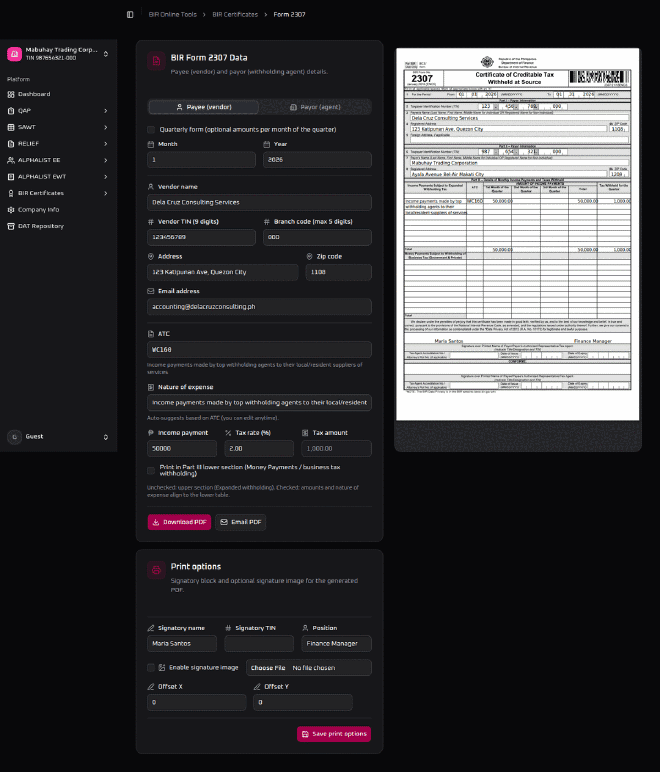Click the envelope icon beside Email address

[x=151, y=291]
